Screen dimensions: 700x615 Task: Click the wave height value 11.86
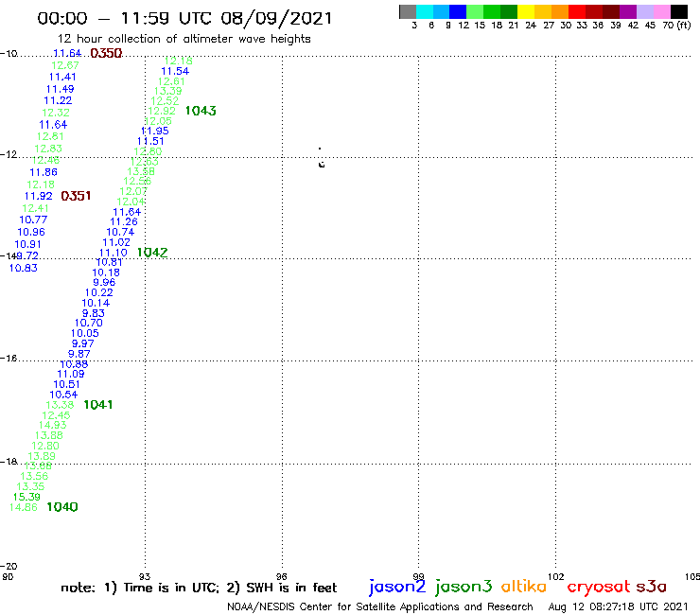pos(44,172)
